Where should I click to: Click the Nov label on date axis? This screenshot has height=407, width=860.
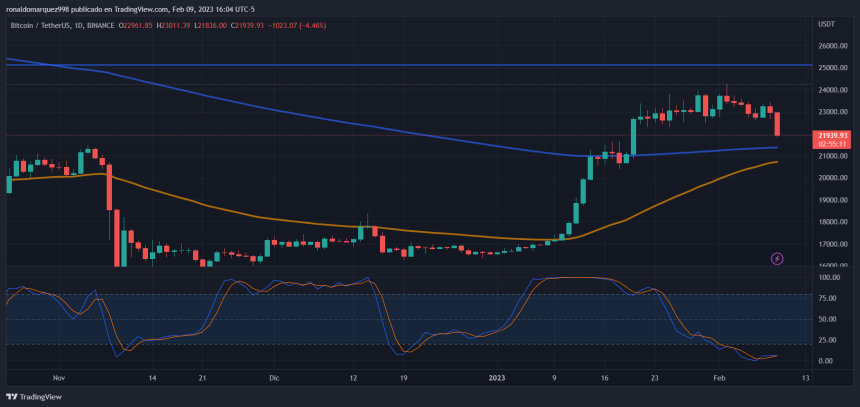click(x=58, y=379)
